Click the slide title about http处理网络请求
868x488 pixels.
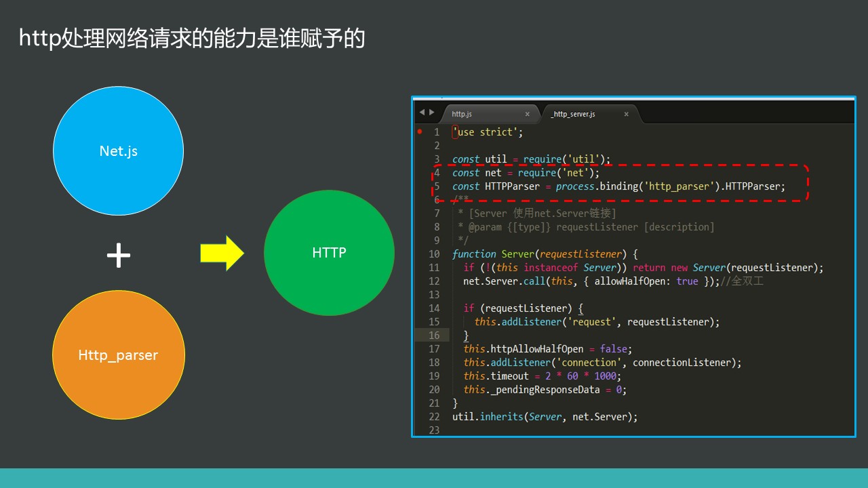click(192, 39)
